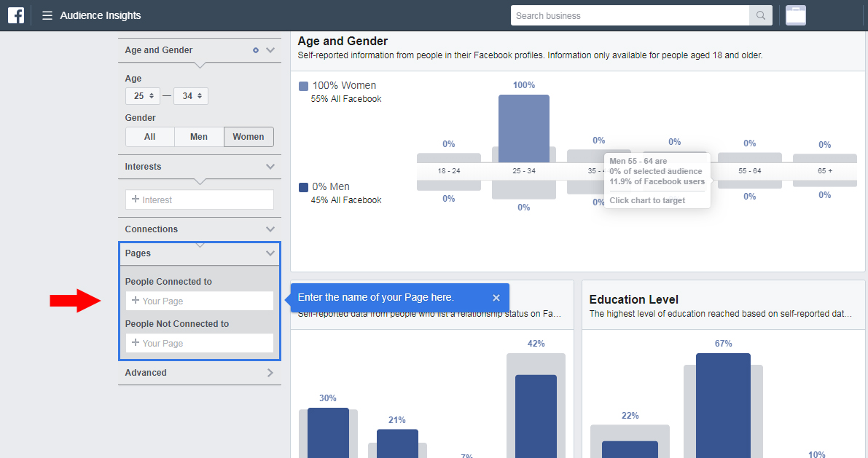Viewport: 868px width, 458px height.
Task: Collapse the Age and Gender section chevron
Action: point(270,50)
